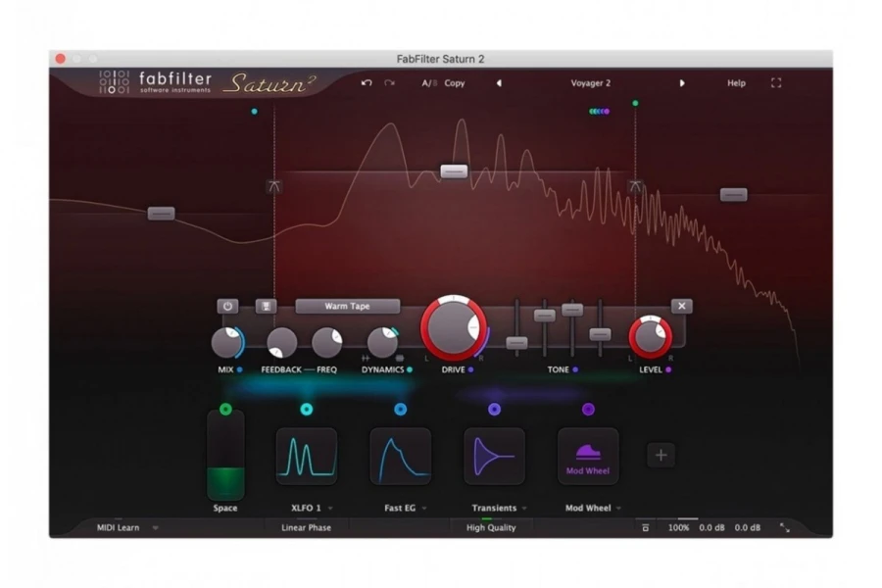This screenshot has width=882, height=588.
Task: Click the 100% global mix value
Action: 678,528
